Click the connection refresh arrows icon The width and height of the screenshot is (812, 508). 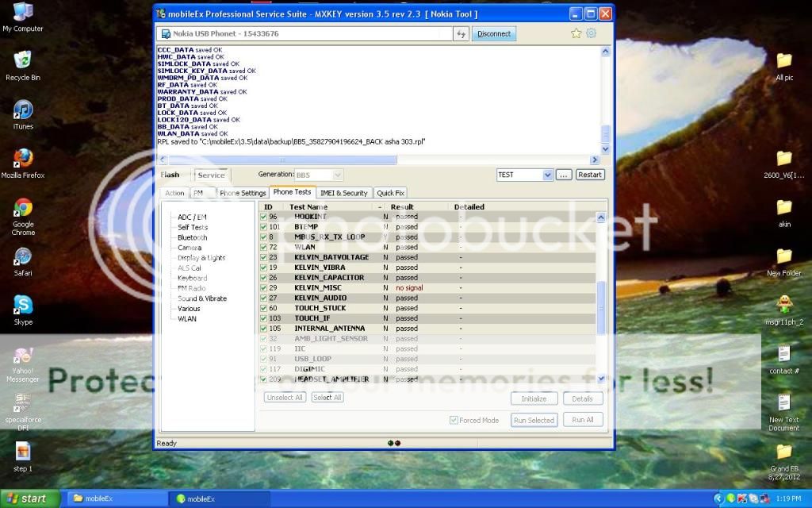point(461,34)
